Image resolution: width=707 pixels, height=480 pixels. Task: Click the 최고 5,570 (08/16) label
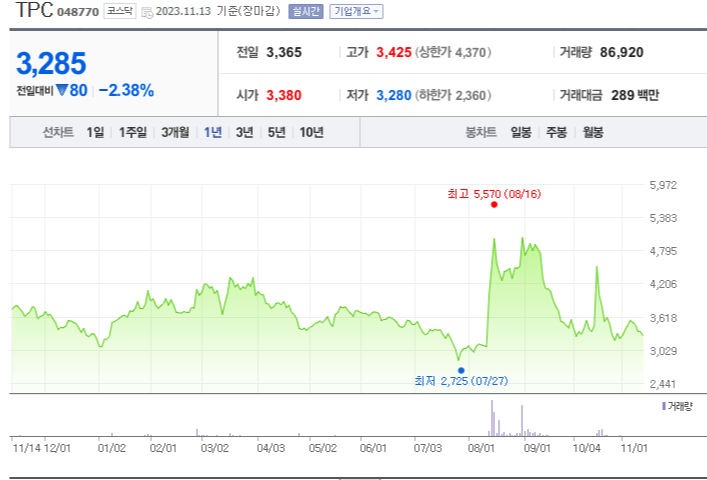494,194
